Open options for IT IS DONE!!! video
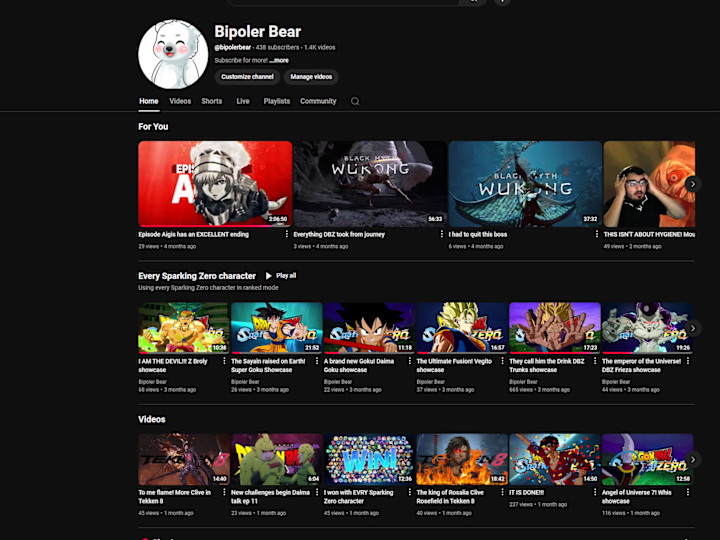This screenshot has height=540, width=720. (x=595, y=492)
